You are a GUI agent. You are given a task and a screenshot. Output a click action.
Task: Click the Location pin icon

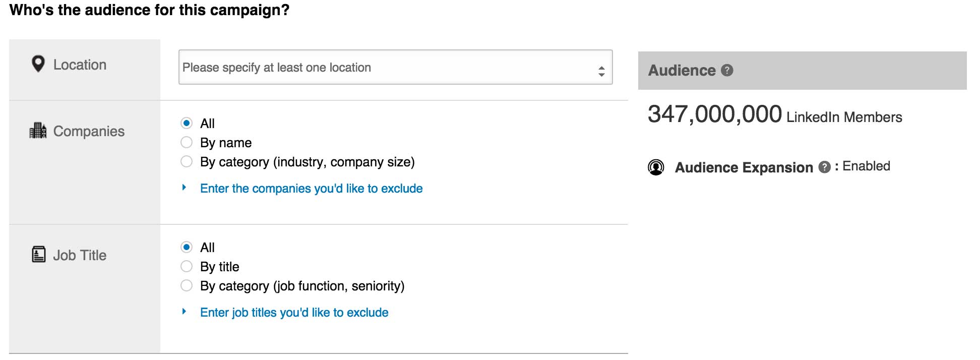pyautogui.click(x=38, y=64)
